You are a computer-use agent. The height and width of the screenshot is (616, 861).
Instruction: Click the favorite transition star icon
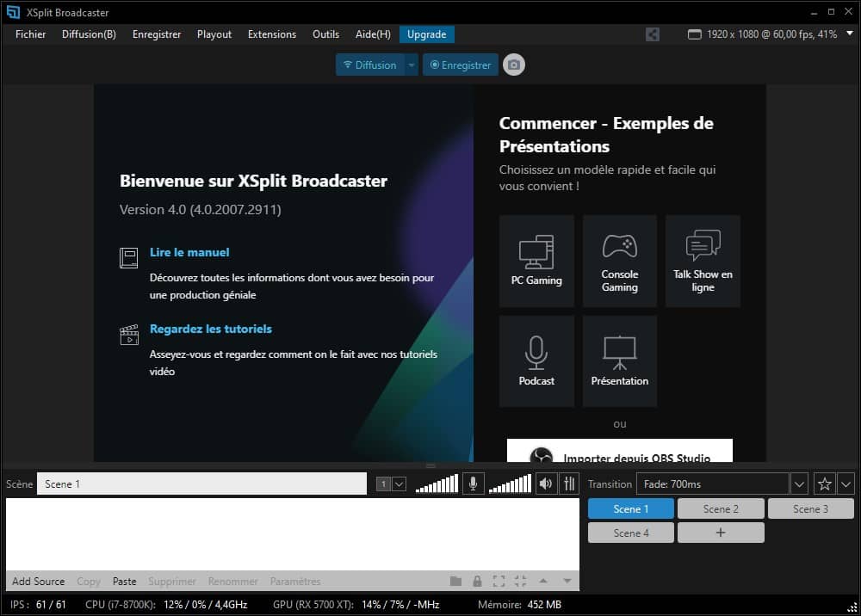[824, 484]
